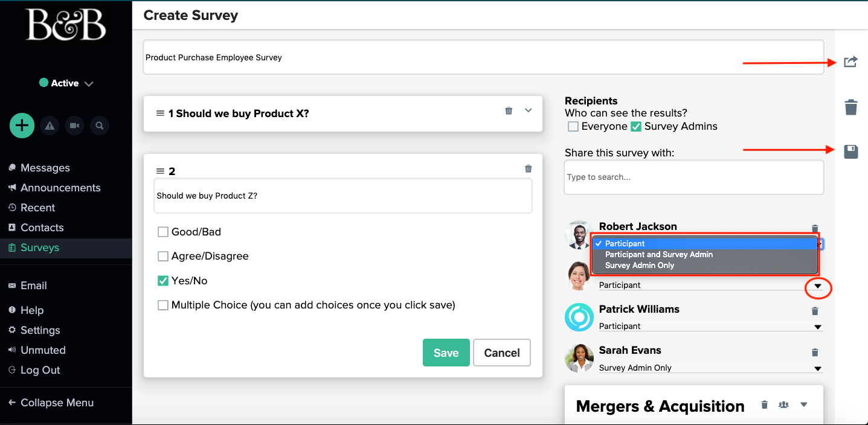The height and width of the screenshot is (425, 868).
Task: Expand question 1 with the chevron
Action: [x=529, y=110]
